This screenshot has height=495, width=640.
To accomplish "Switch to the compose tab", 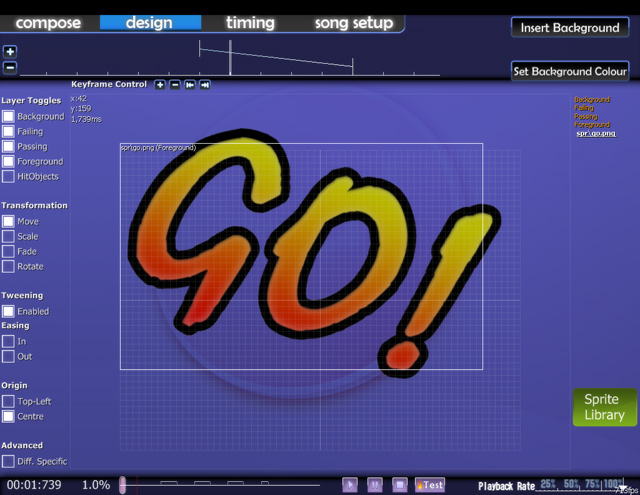I will [48, 23].
